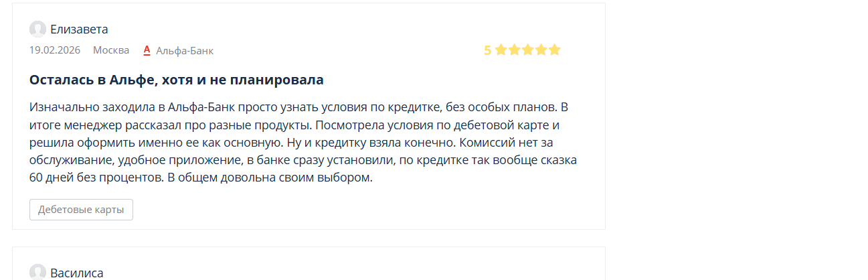Click the empty area right of reviews
Viewport: 868px width, 280px height.
(x=736, y=134)
